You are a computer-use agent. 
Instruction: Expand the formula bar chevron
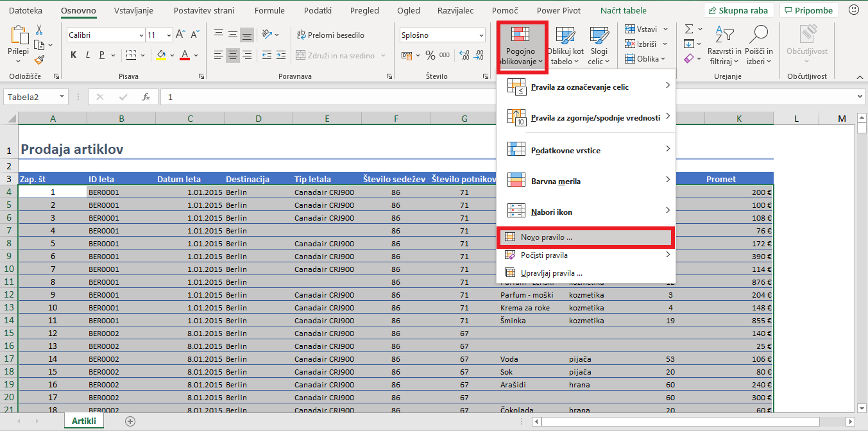[x=860, y=97]
